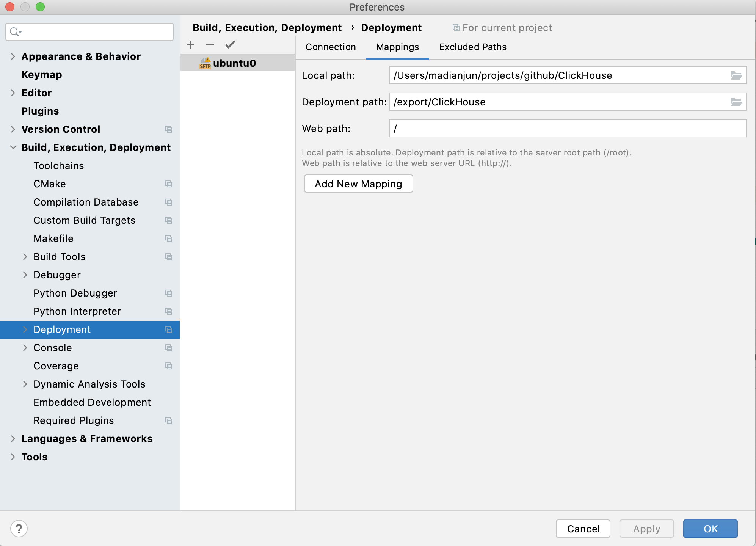Open the Excluded Paths tab
The height and width of the screenshot is (546, 756).
[x=472, y=47]
